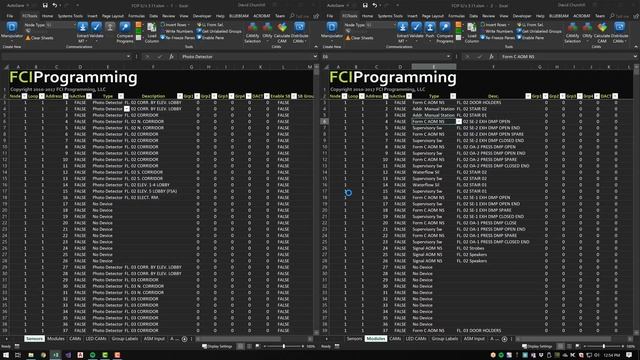The width and height of the screenshot is (640, 360).
Task: Open Description filter dropdown in left window
Action: click(x=180, y=96)
